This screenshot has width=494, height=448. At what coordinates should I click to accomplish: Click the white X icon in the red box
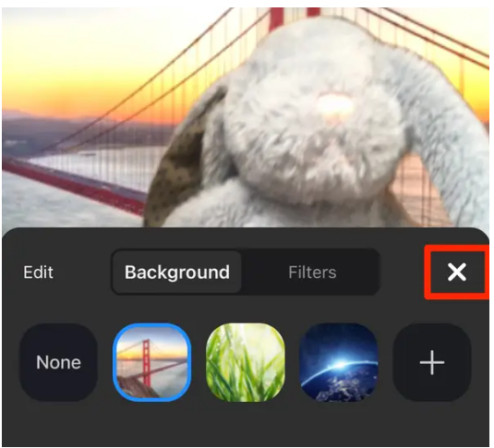[457, 272]
